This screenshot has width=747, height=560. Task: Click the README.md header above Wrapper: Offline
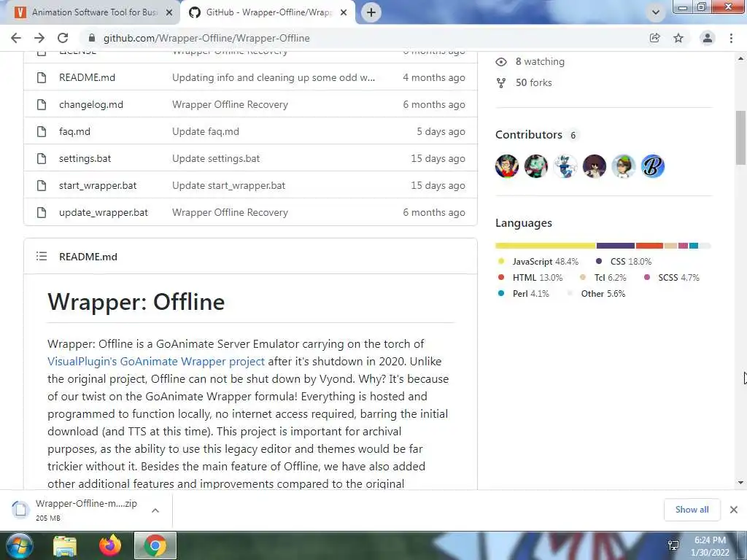click(88, 257)
